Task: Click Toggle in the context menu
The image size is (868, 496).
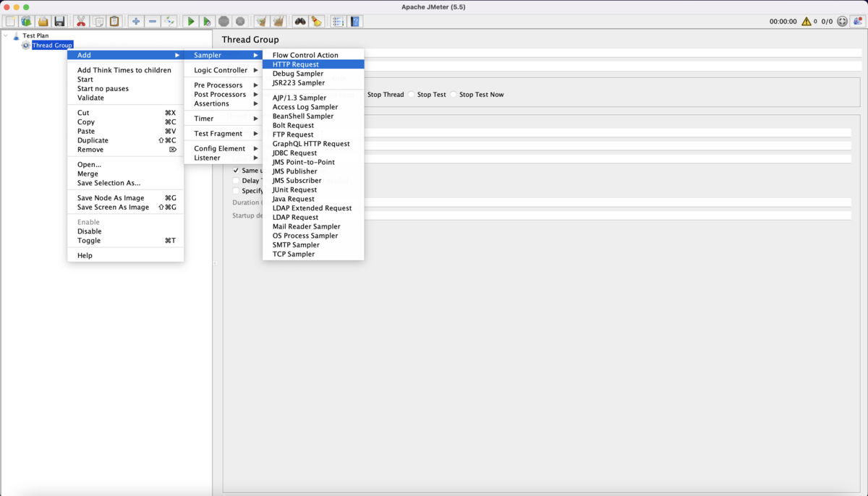Action: [126, 241]
